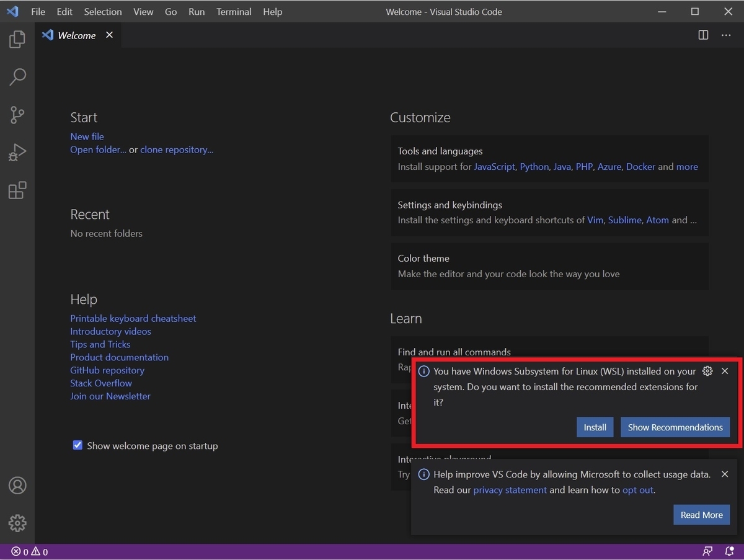The width and height of the screenshot is (744, 560).
Task: Open Product documentation link
Action: [119, 357]
